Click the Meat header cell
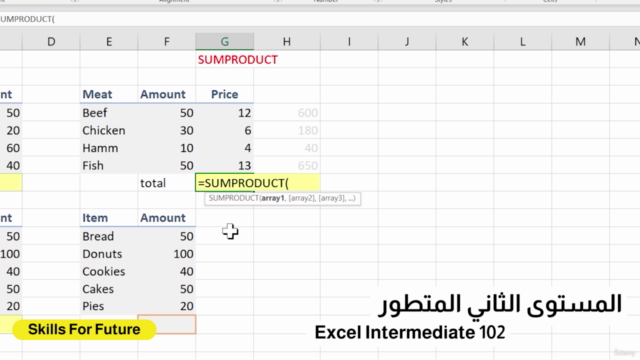640x360 pixels. coord(109,94)
